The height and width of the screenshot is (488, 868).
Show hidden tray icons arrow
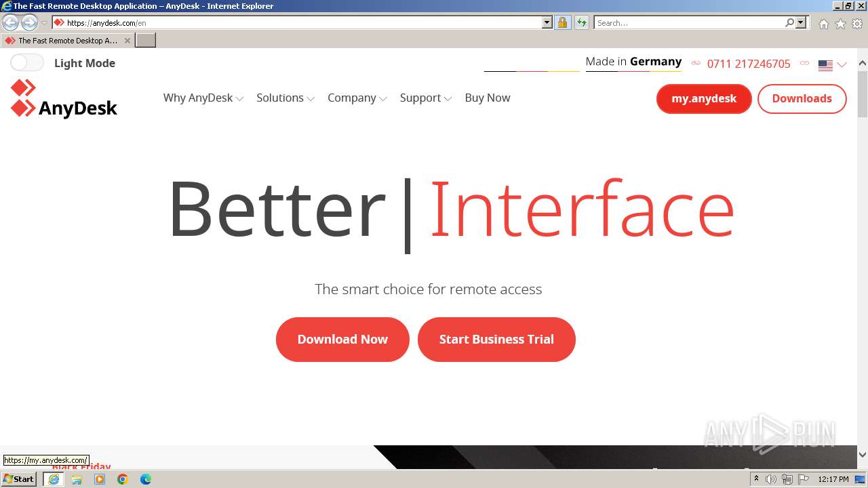756,479
